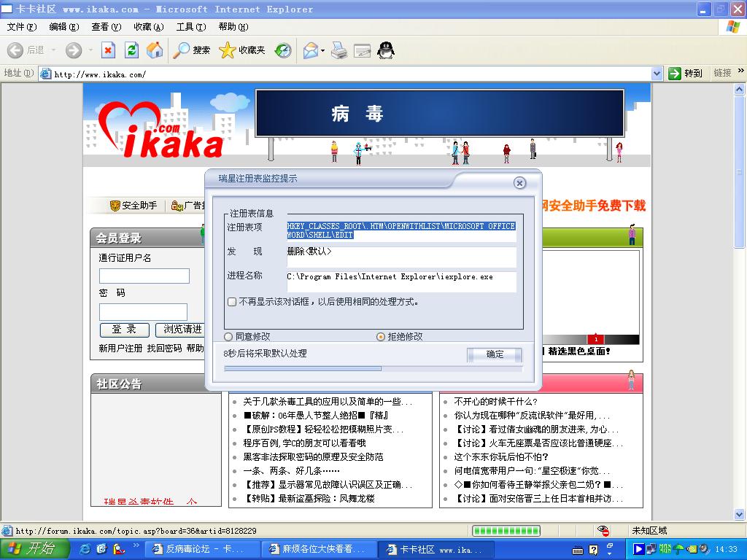747x560 pixels.
Task: Select the 拒绝修改 radio button
Action: (381, 337)
